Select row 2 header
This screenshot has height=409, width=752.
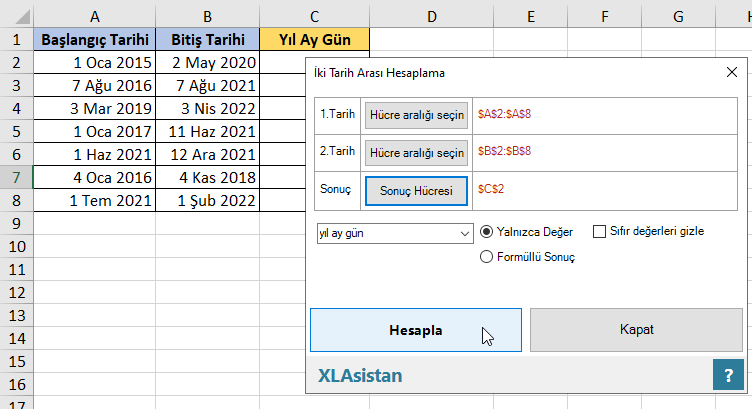16,62
